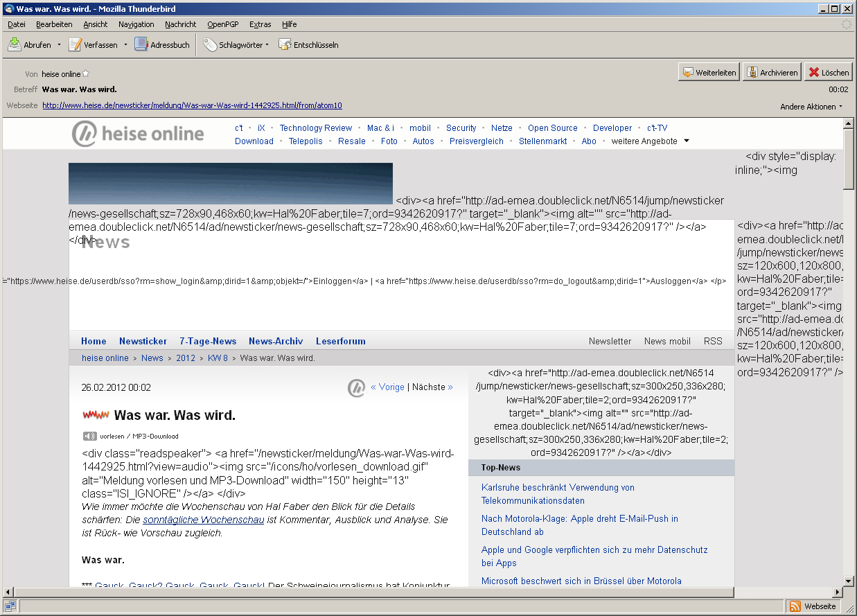Click the banner ad image

231,184
